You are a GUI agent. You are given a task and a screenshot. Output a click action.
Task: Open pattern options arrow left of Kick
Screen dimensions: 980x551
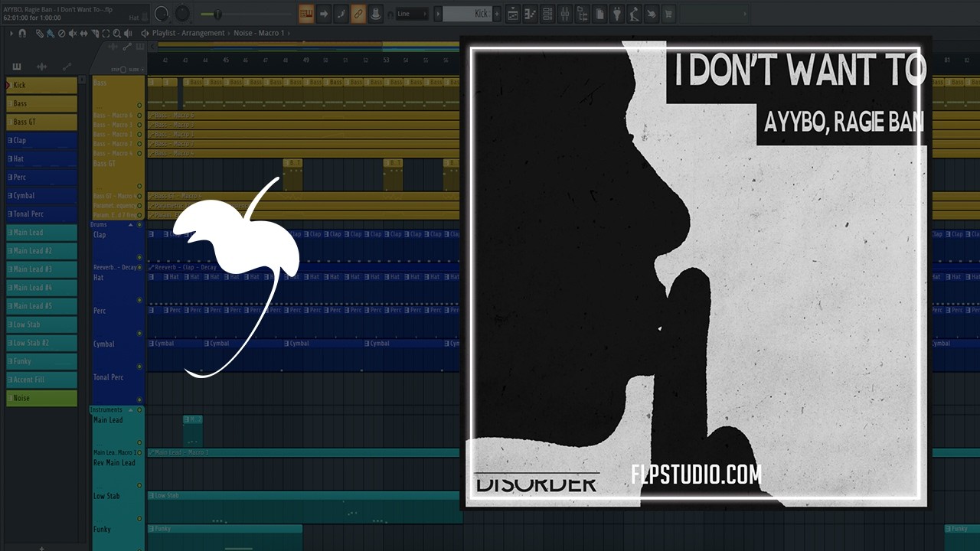438,14
